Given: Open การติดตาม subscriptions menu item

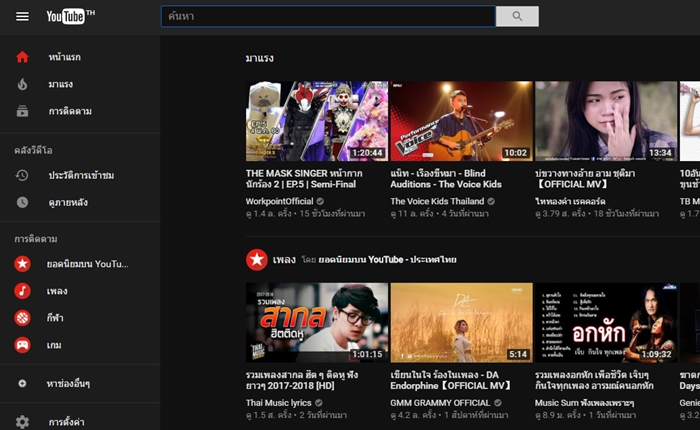Looking at the screenshot, I should point(70,111).
